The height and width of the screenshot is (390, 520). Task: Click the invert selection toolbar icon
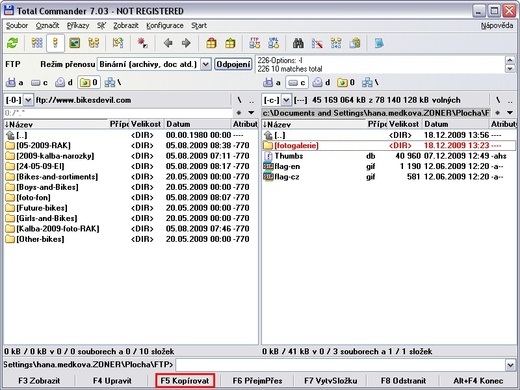click(118, 43)
